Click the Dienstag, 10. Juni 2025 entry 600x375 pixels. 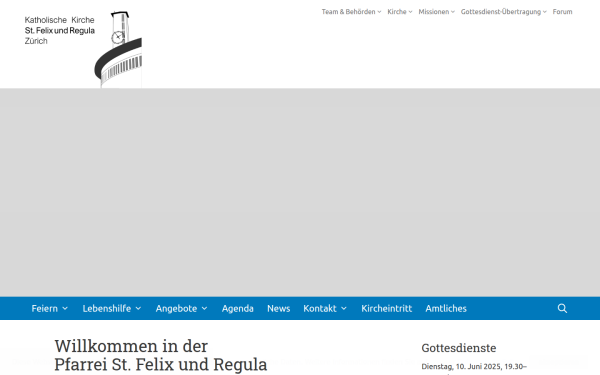point(474,367)
